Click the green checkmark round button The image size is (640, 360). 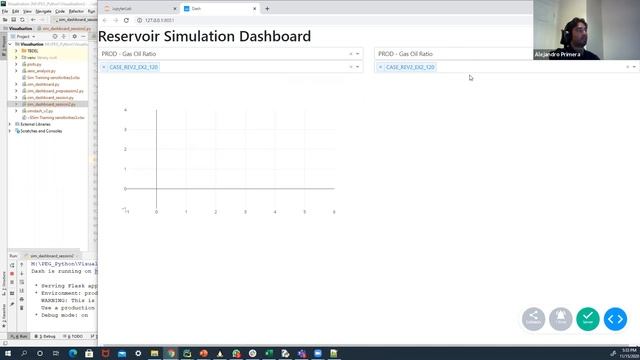pyautogui.click(x=588, y=319)
